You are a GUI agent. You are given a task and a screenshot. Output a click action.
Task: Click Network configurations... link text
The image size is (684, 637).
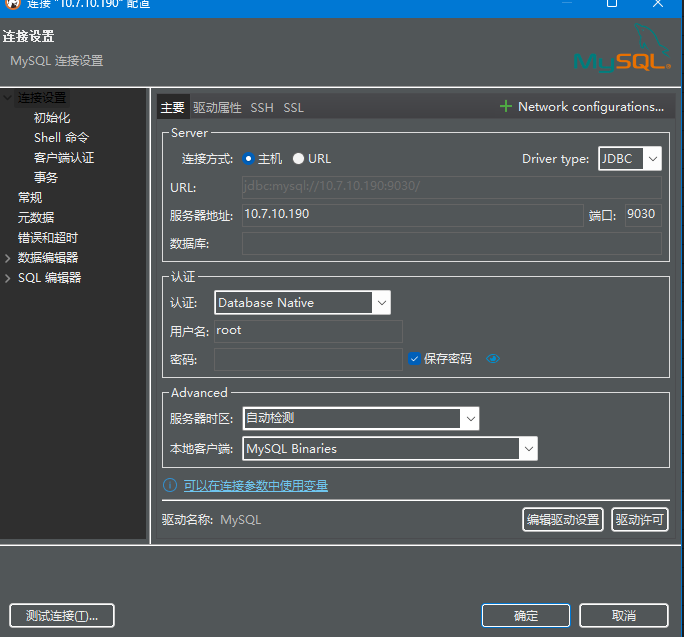tap(591, 106)
